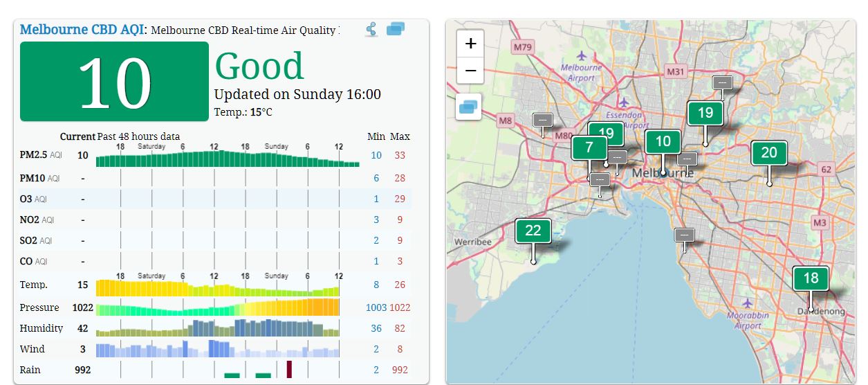Zoom out on the map

click(x=470, y=71)
